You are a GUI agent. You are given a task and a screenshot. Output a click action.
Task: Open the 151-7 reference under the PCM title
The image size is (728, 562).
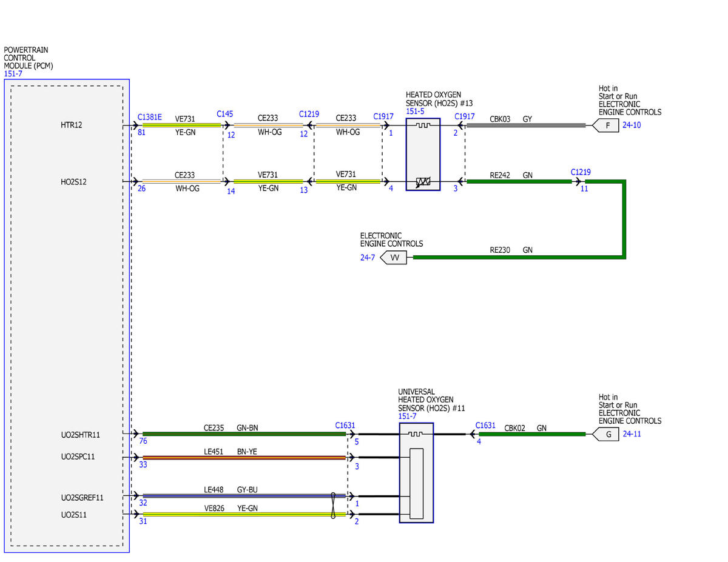coord(12,73)
